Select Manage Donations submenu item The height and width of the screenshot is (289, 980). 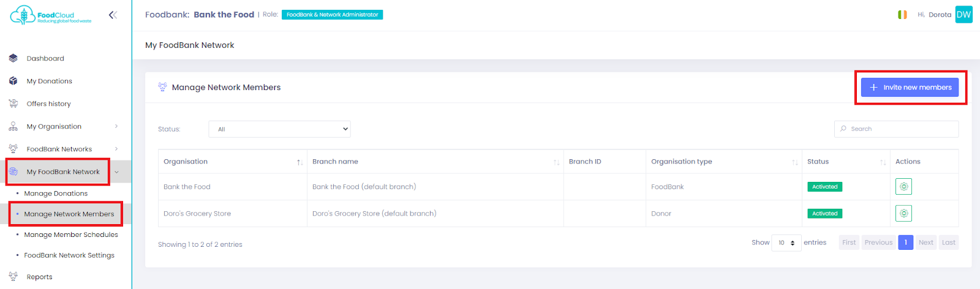pyautogui.click(x=56, y=193)
